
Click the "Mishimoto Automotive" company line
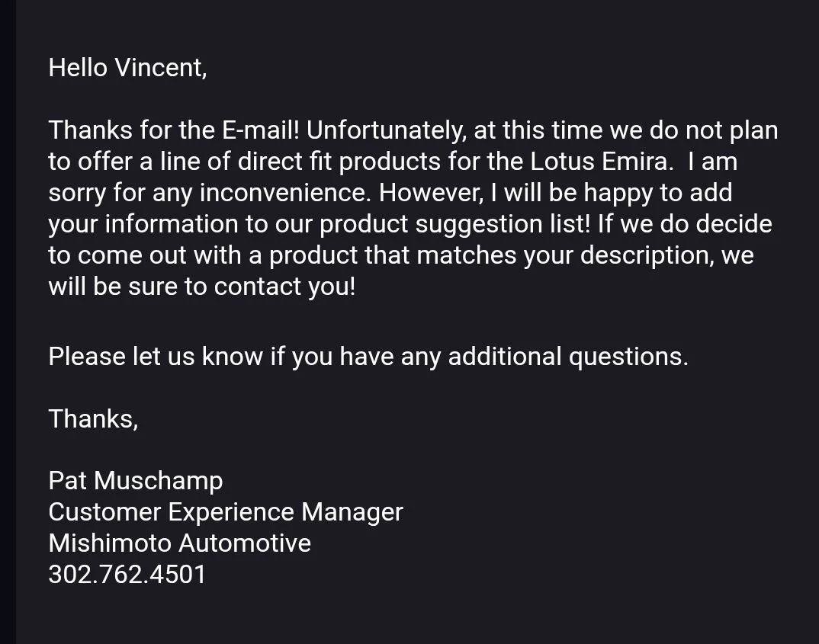180,543
